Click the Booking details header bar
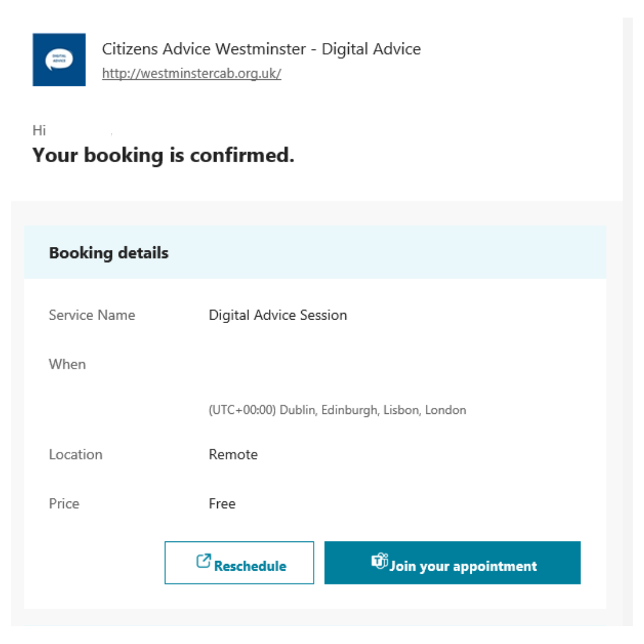 pyautogui.click(x=315, y=253)
